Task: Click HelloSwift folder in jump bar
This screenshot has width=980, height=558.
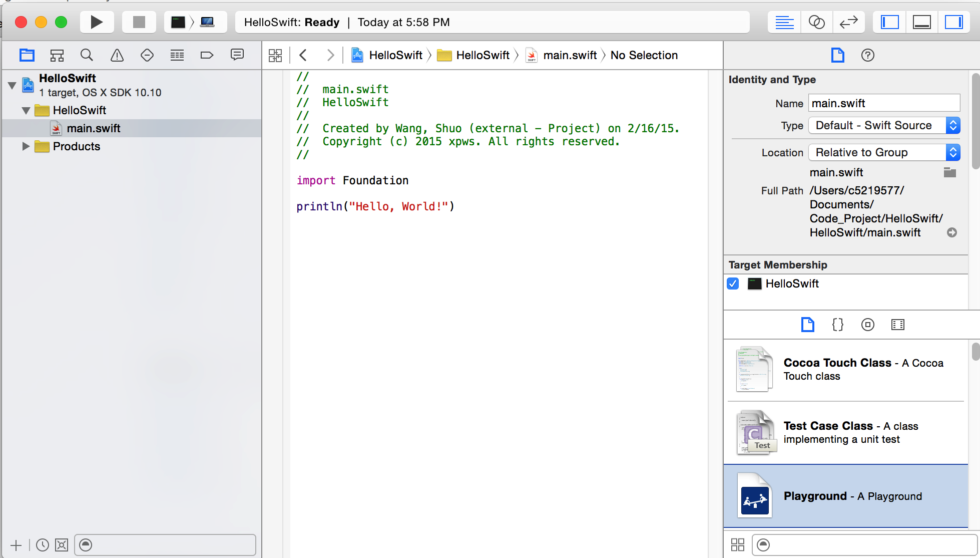Action: point(473,55)
